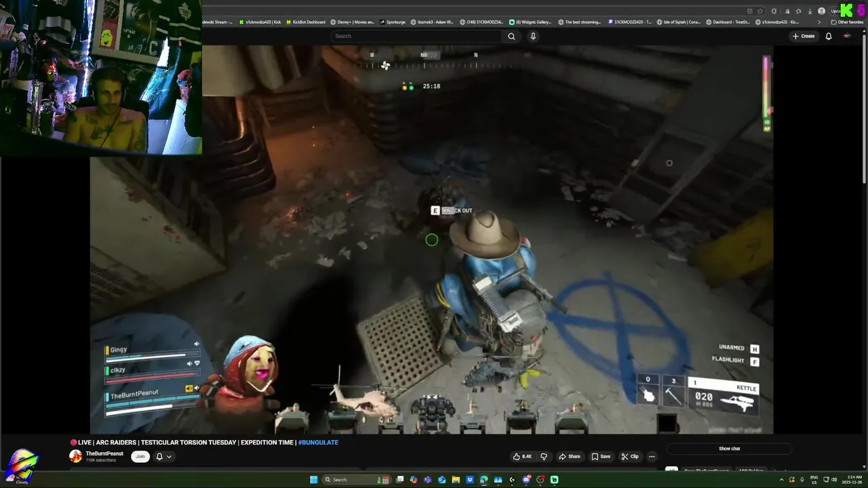This screenshot has height=488, width=868.
Task: Click the Show chat button
Action: click(x=729, y=449)
